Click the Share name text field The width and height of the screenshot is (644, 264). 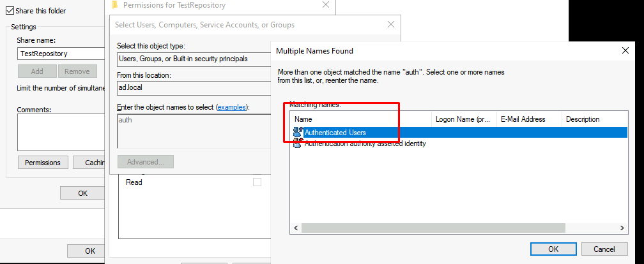pyautogui.click(x=61, y=54)
